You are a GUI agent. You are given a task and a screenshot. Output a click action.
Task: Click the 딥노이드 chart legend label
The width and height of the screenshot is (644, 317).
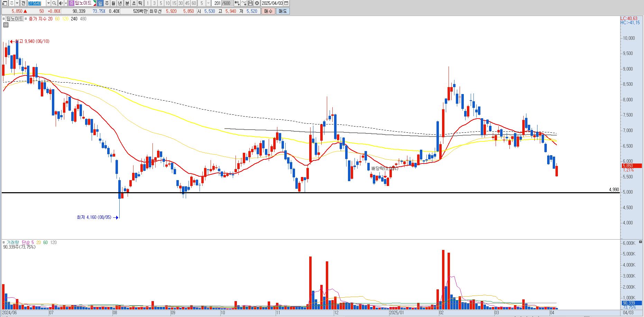click(x=15, y=19)
